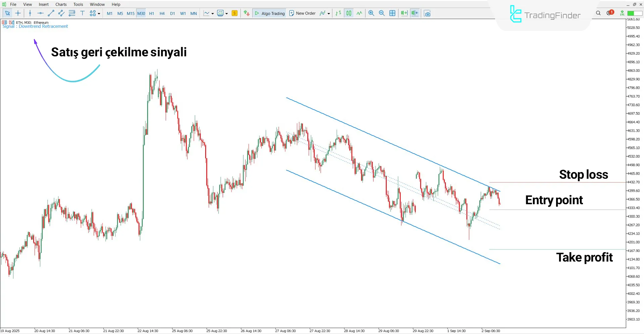
Task: Select the Crosshair tool
Action: [x=18, y=13]
